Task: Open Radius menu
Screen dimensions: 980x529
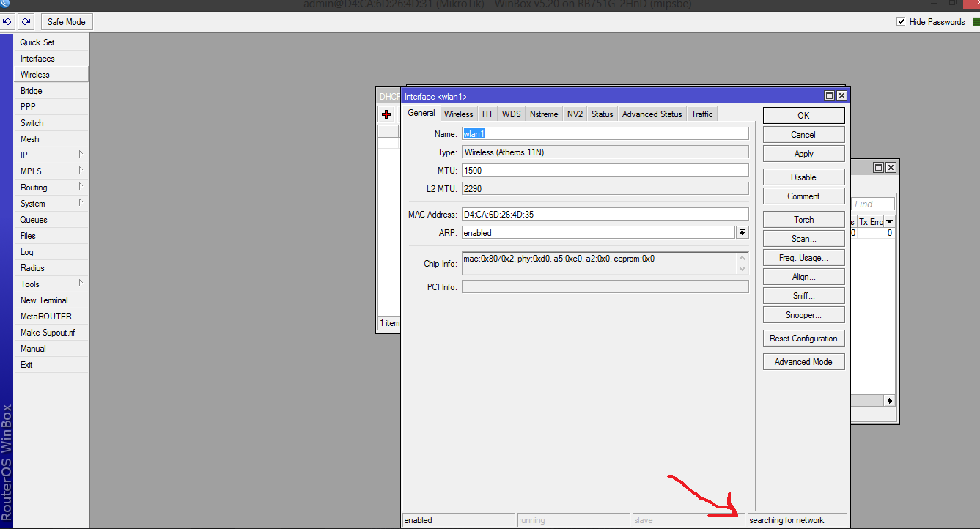Action: [51, 268]
